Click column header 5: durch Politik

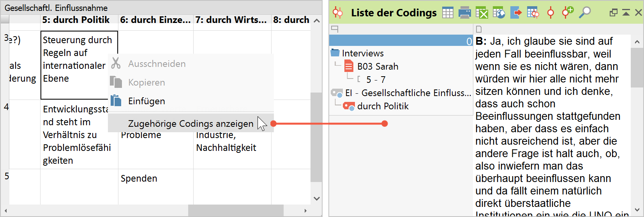[79, 20]
